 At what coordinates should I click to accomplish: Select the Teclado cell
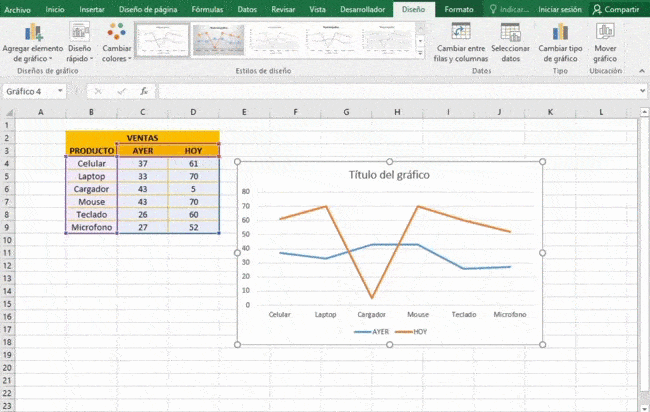click(x=92, y=214)
